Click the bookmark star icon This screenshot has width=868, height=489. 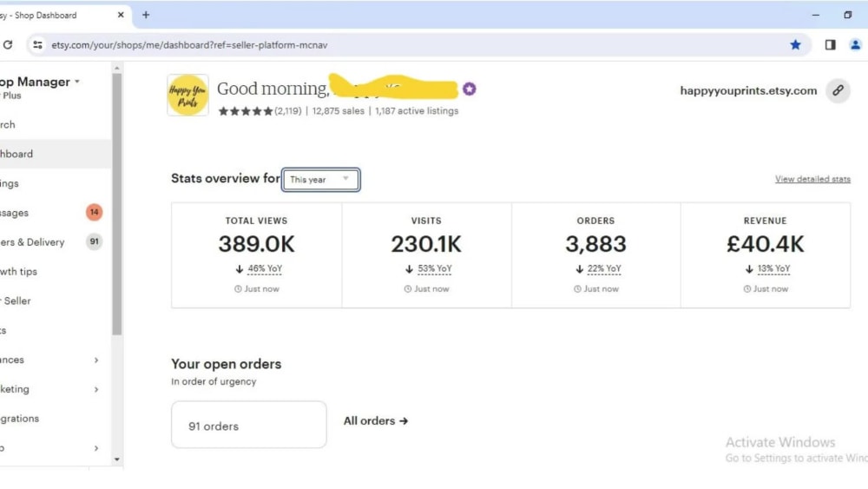coord(795,45)
